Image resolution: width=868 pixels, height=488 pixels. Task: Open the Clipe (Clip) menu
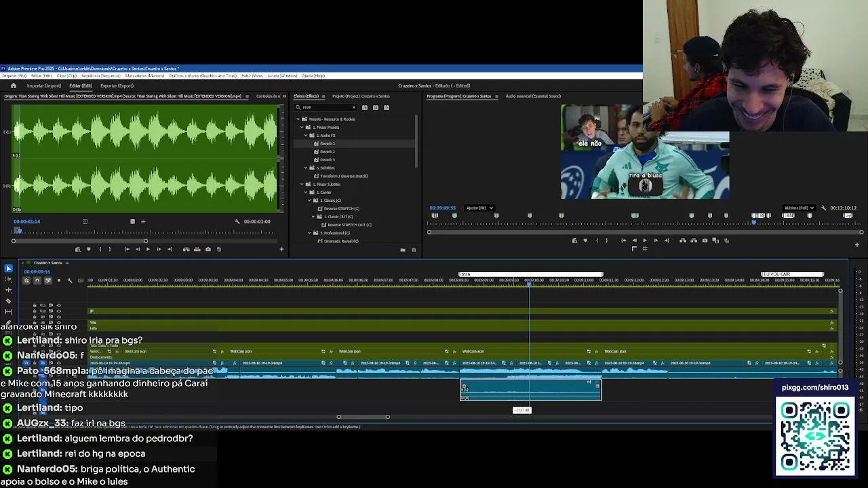(x=66, y=76)
